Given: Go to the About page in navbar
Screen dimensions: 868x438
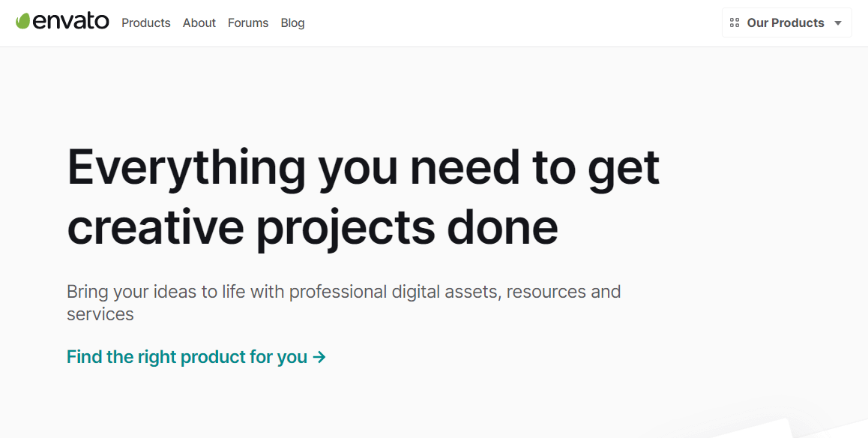Looking at the screenshot, I should [199, 23].
